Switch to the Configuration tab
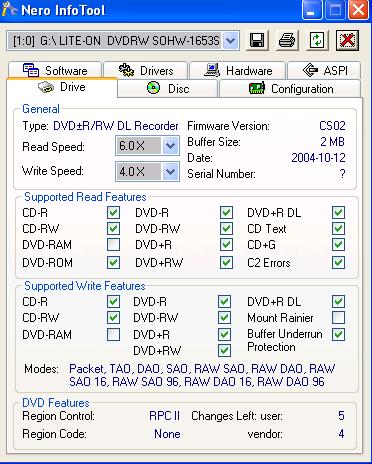372x464 pixels. (x=290, y=89)
